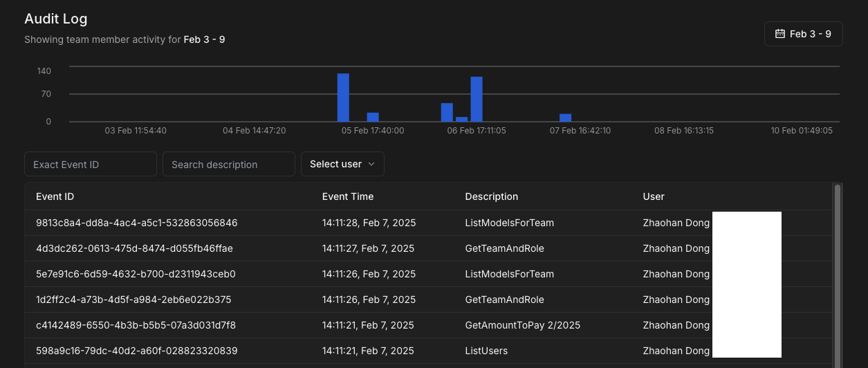Viewport: 868px width, 368px height.
Task: Click the medium bar before 06 Feb 17:11:05
Action: [447, 112]
